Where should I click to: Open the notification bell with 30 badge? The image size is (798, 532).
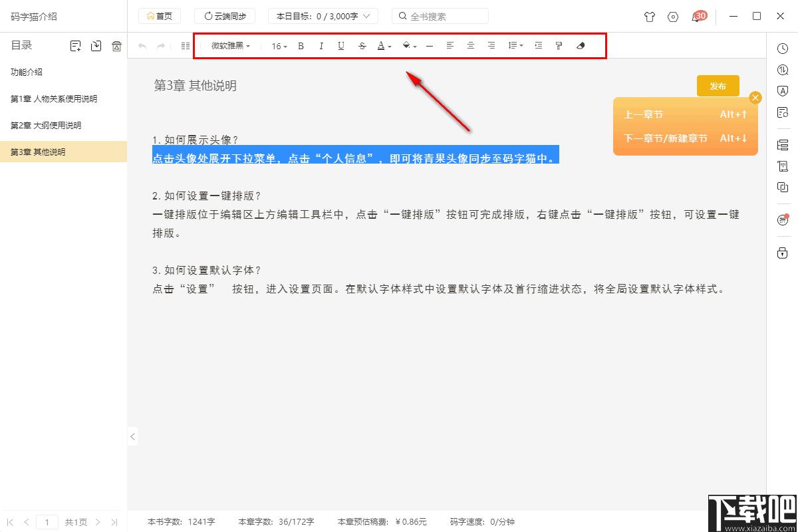coord(698,16)
